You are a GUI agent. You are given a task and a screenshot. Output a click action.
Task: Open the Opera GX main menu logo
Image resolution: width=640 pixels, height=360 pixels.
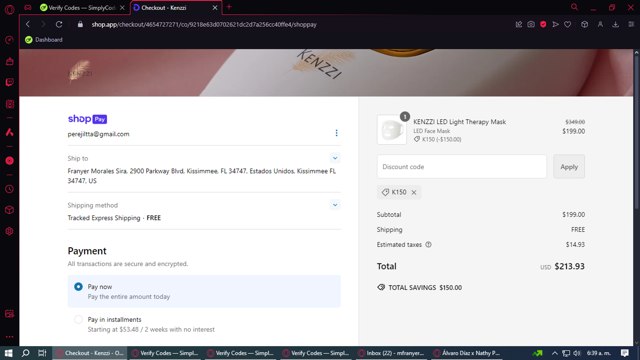(x=9, y=9)
